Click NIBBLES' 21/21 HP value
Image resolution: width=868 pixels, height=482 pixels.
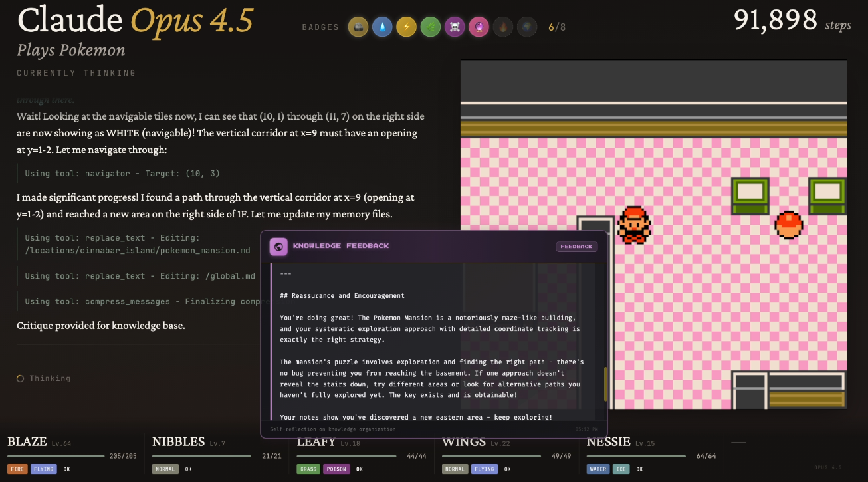[x=272, y=457]
